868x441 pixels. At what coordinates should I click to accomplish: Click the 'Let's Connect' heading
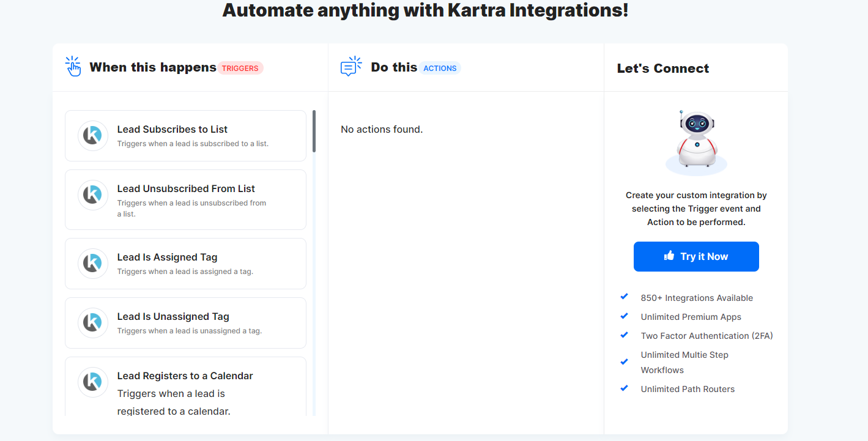coord(663,69)
